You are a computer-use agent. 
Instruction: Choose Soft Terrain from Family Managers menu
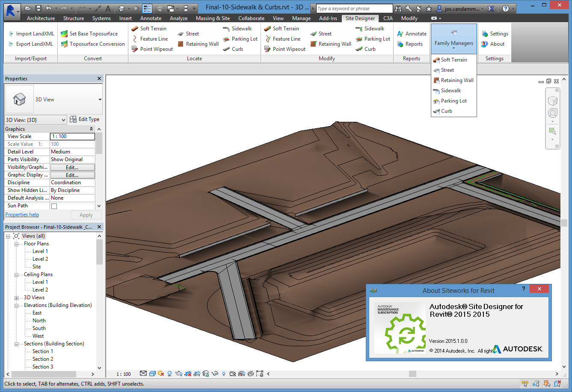click(454, 60)
